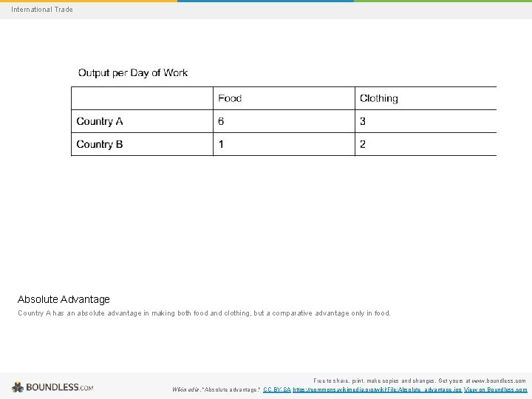This screenshot has width=532, height=399.
Task: Click the International Trade header text
Action: tap(41, 10)
